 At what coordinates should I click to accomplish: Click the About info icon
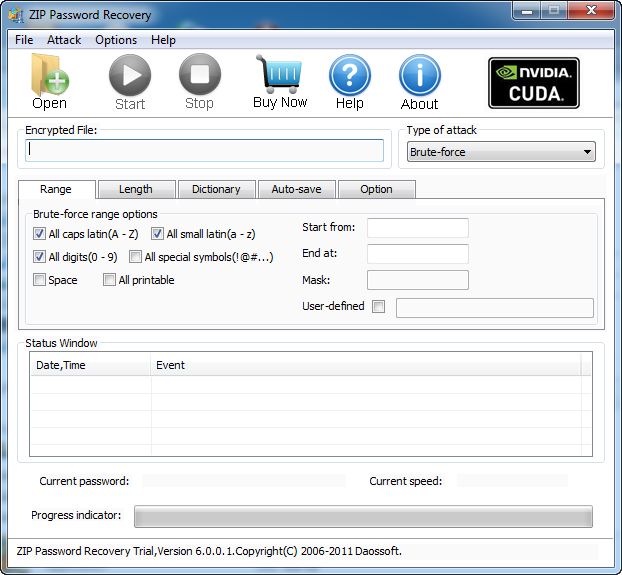point(419,76)
